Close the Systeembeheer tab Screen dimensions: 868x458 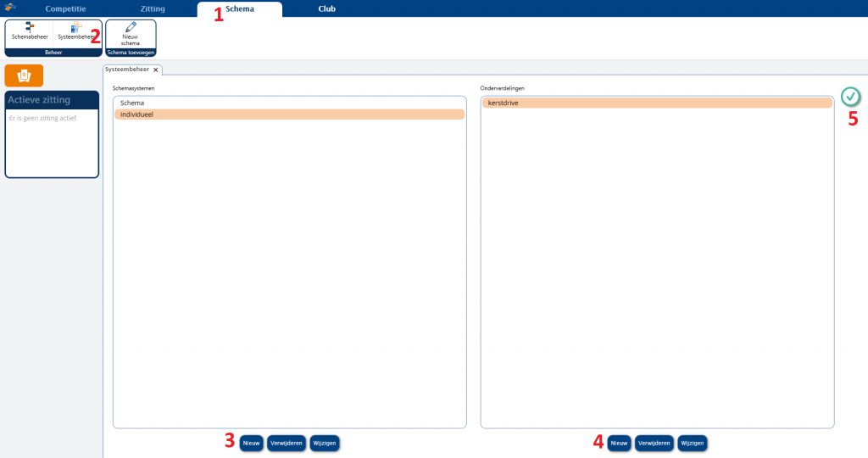[156, 70]
